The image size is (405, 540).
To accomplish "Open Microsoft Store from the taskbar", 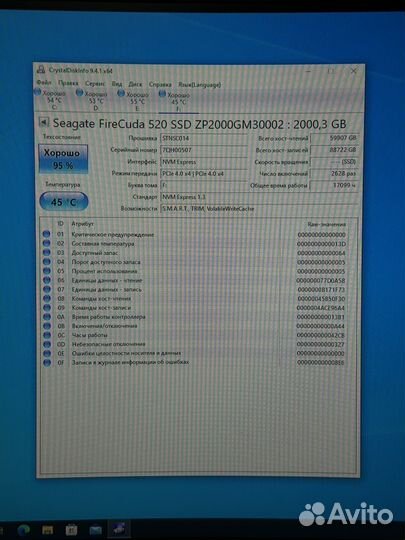I will 72,530.
